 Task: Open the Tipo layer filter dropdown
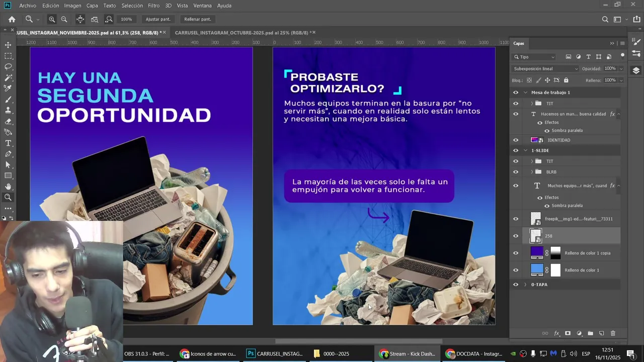tap(534, 57)
